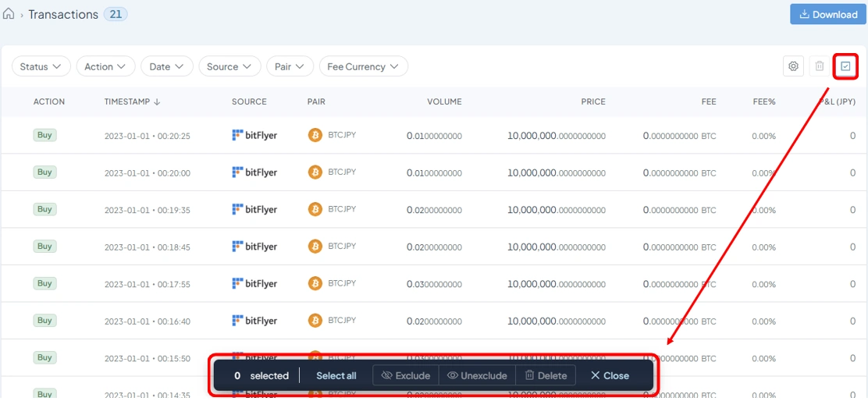Click the FEE column header

[709, 101]
